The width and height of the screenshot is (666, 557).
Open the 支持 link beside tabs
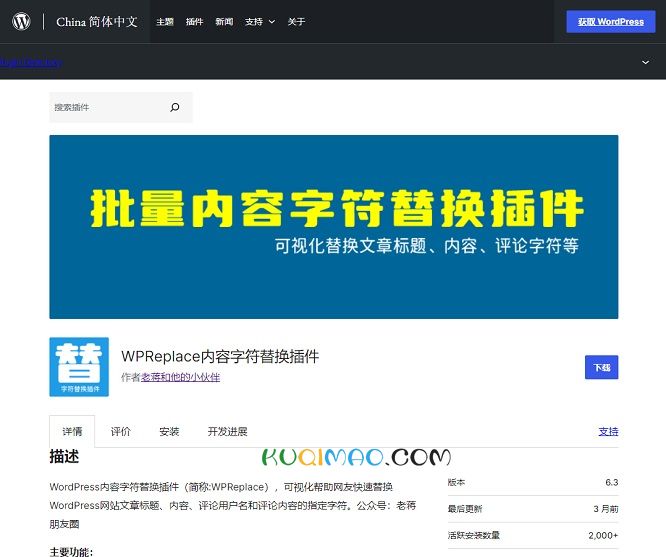tap(608, 432)
